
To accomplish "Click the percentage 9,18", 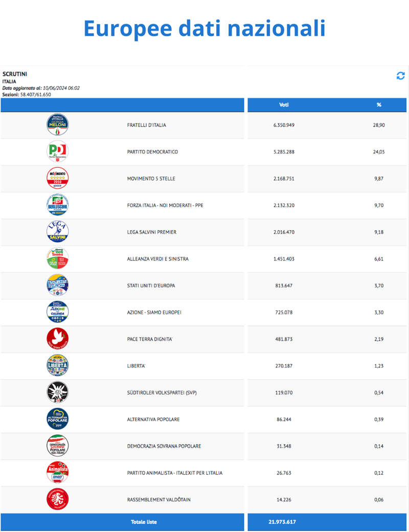I will click(379, 232).
